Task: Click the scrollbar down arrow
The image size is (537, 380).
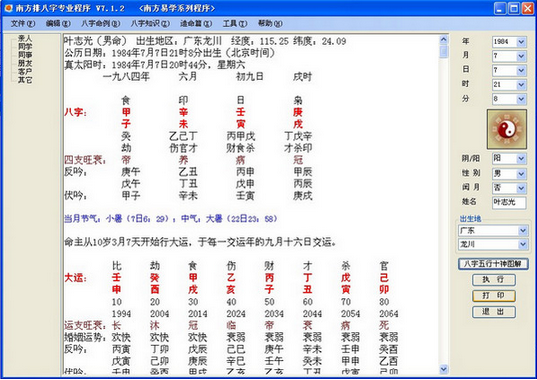Action: tap(444, 369)
